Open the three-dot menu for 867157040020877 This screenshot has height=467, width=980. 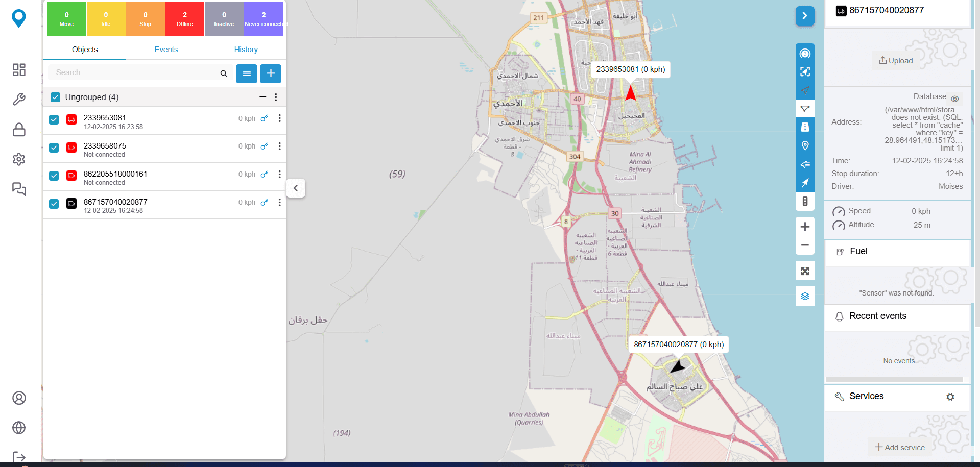click(x=279, y=203)
